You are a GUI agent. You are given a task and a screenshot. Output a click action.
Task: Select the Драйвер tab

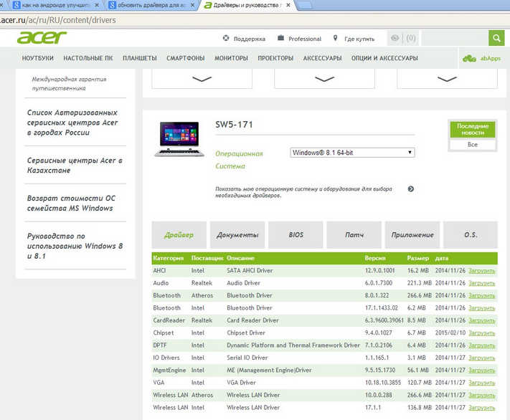(x=179, y=234)
